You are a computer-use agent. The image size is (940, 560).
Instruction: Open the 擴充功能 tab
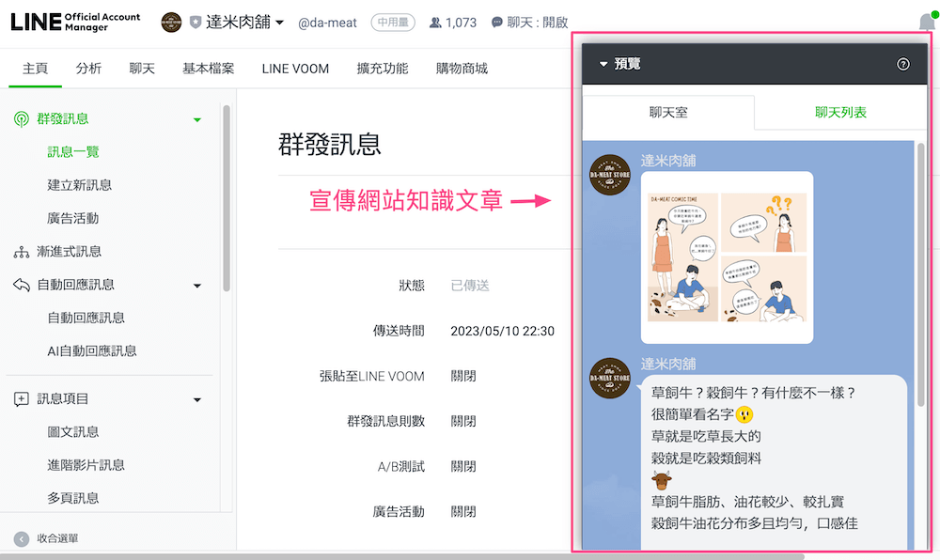point(383,69)
